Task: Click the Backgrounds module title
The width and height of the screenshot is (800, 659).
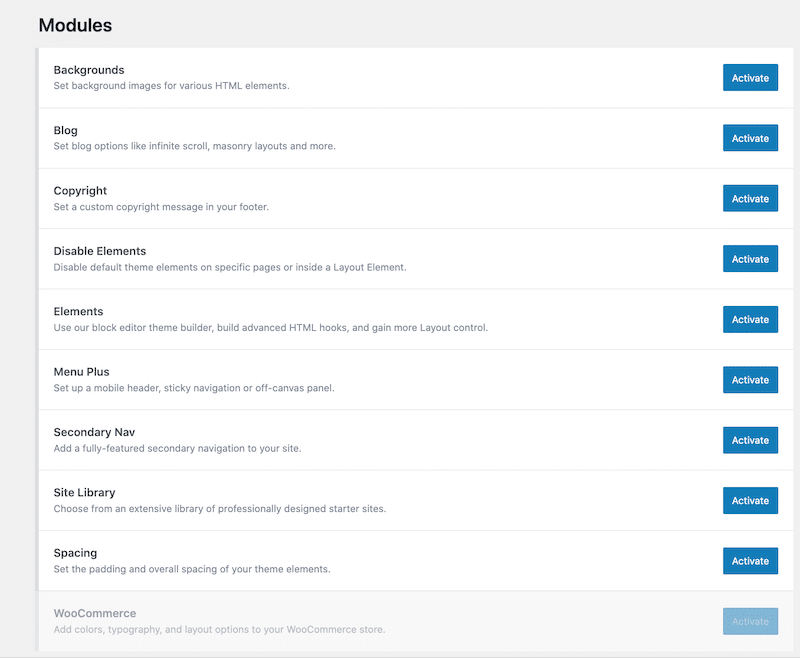Action: pos(89,70)
